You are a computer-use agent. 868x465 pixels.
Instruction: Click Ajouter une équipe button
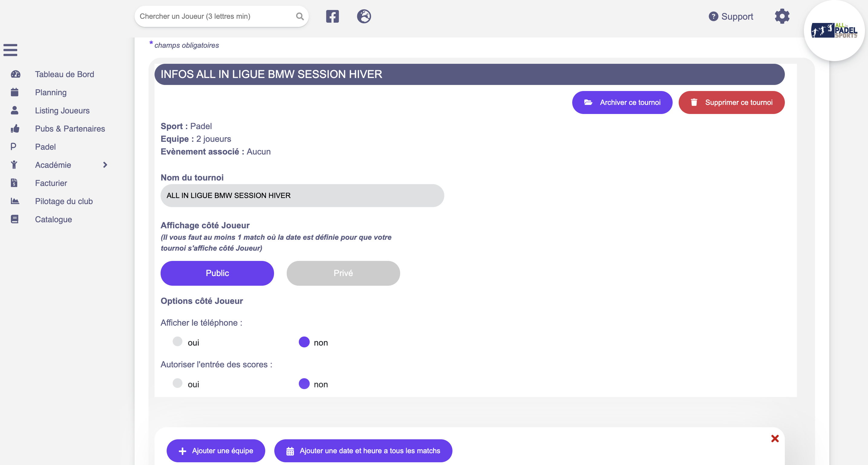pos(216,450)
